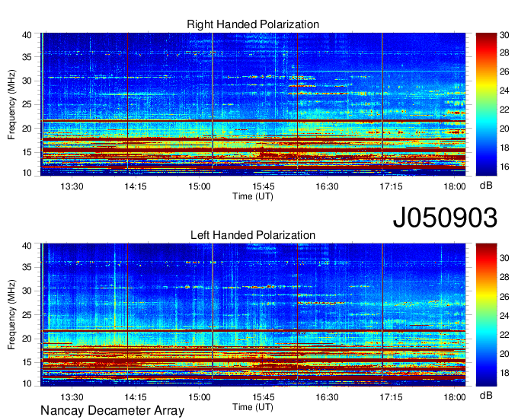This screenshot has width=518, height=420.
Task: Select the J050903 observation label
Action: [x=445, y=218]
